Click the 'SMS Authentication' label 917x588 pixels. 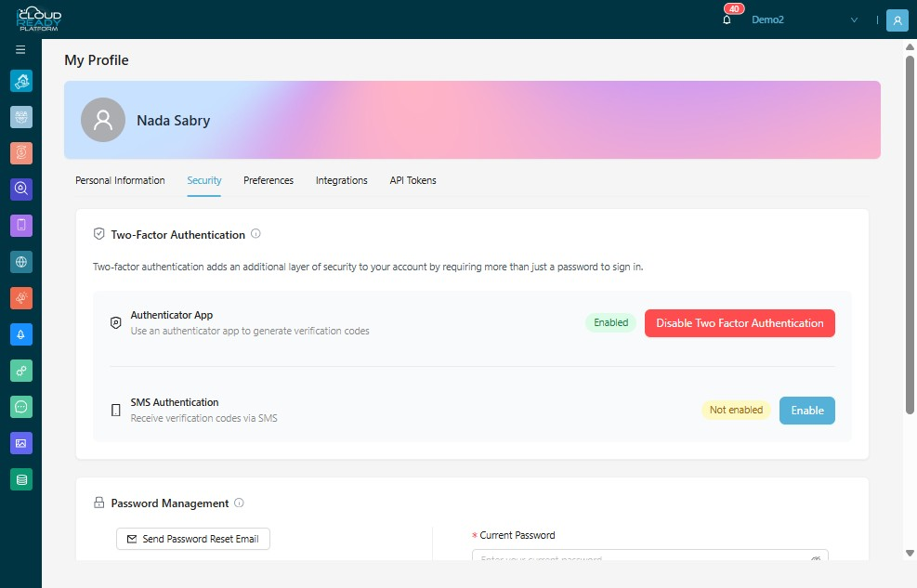pos(175,402)
